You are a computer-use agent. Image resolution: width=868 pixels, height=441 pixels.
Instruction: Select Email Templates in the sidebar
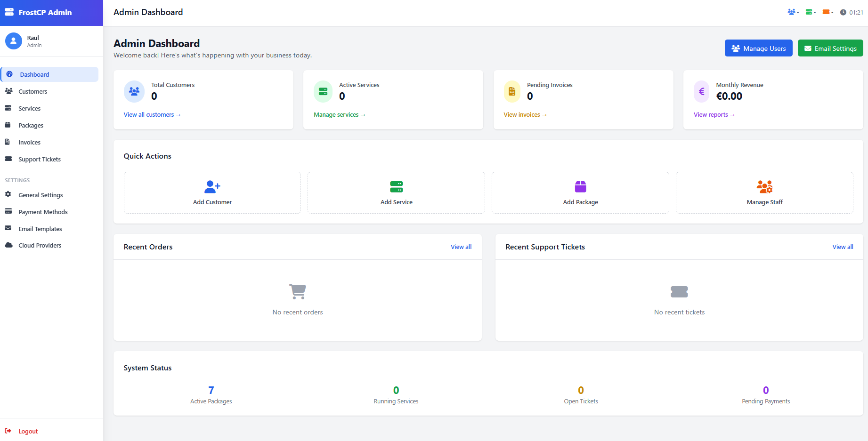tap(50, 229)
